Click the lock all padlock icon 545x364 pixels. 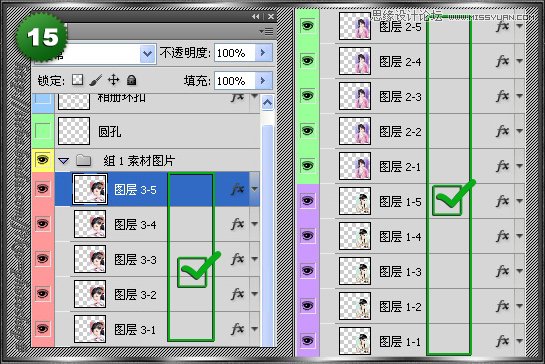click(131, 80)
